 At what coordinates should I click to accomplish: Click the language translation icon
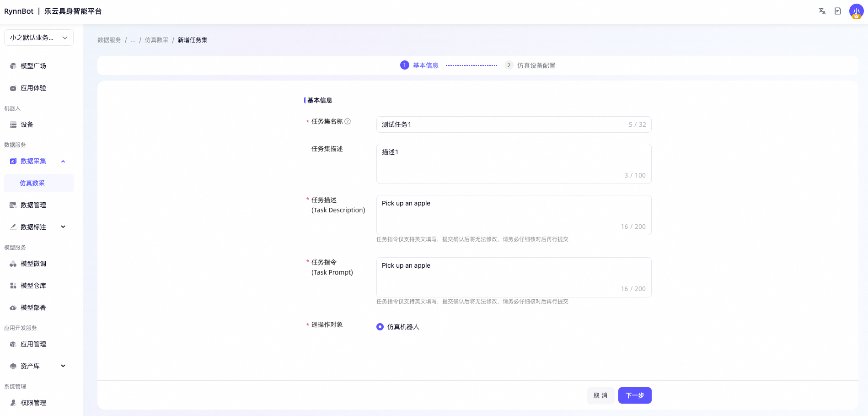point(822,11)
